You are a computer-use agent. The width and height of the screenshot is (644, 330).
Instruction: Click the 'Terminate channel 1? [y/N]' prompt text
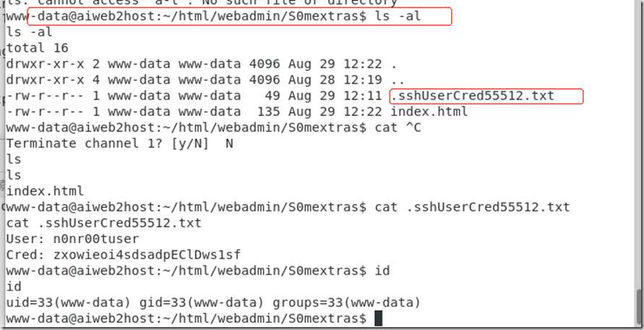pos(107,143)
